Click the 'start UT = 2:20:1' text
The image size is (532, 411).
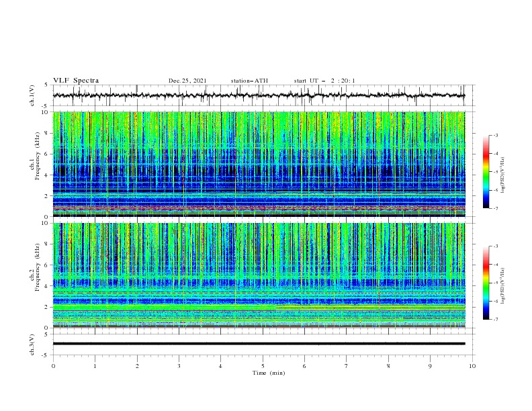click(324, 81)
